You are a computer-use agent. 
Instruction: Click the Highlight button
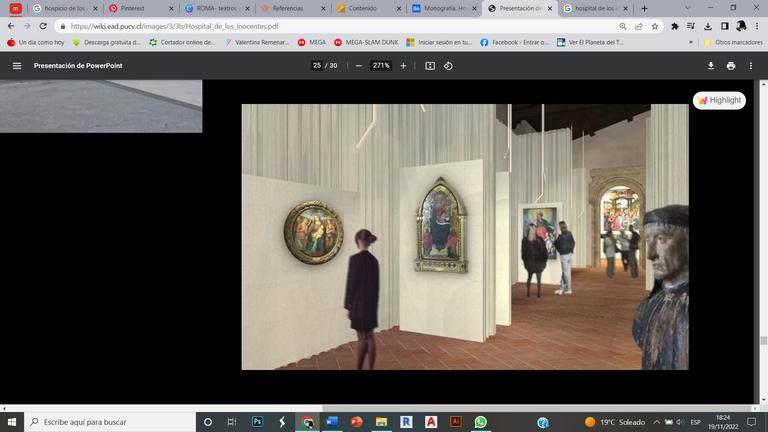pos(720,100)
